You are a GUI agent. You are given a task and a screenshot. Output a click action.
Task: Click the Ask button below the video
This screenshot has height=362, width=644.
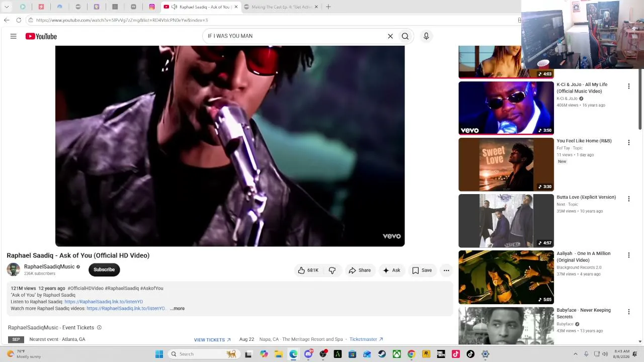coord(391,270)
